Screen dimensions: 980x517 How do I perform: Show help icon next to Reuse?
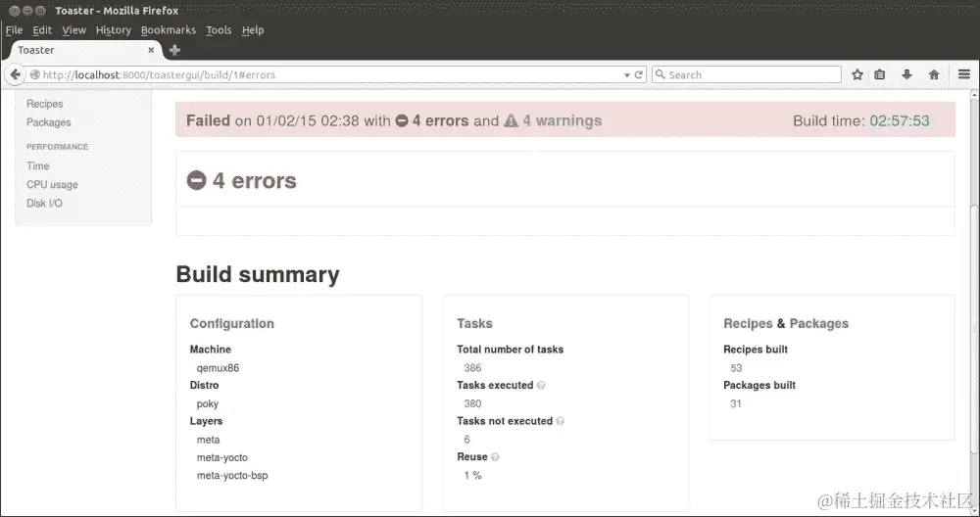tap(495, 457)
